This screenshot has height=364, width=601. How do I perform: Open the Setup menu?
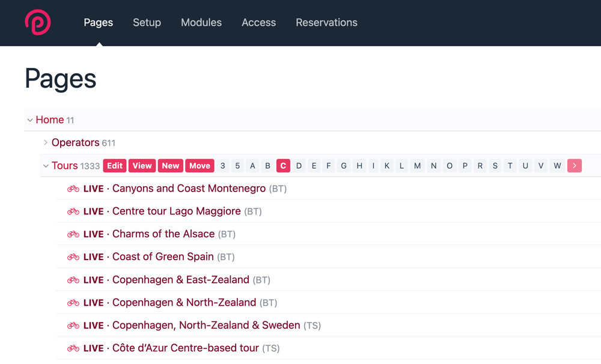coord(147,23)
